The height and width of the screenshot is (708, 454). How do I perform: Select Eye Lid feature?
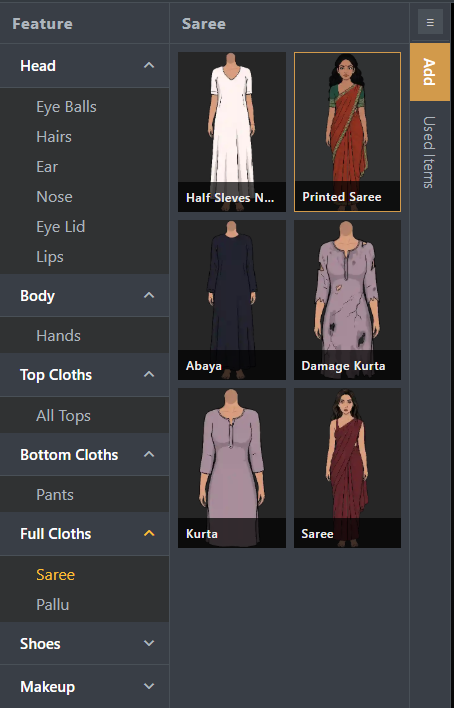61,227
